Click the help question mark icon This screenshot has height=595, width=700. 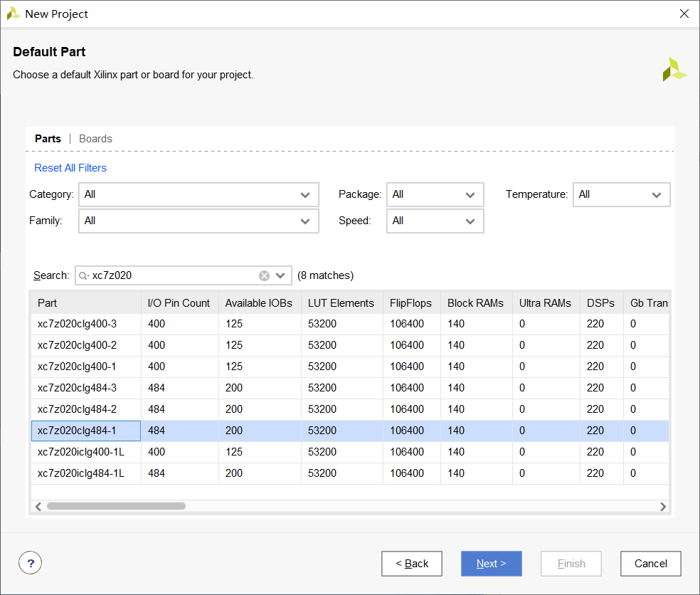coord(30,564)
